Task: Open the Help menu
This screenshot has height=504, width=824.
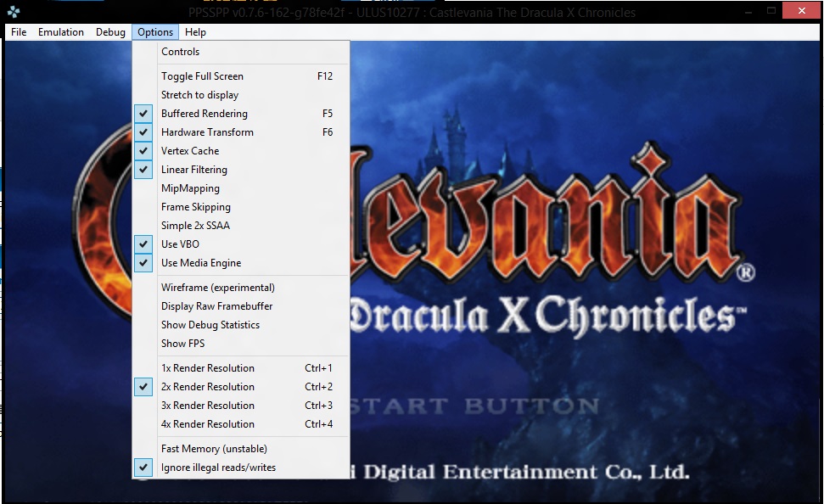Action: point(195,32)
